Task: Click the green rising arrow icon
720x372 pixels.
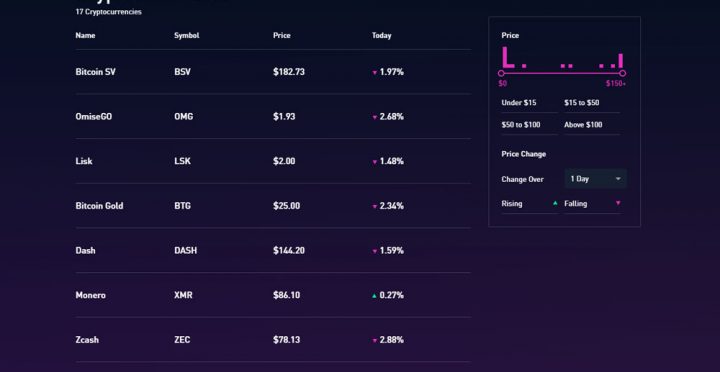Action: click(555, 203)
